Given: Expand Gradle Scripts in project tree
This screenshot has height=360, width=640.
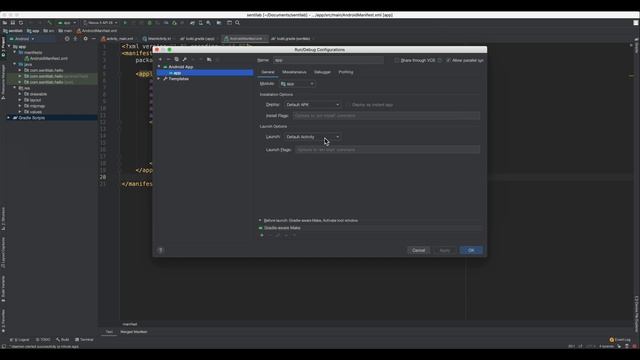Looking at the screenshot, I should [x=9, y=118].
